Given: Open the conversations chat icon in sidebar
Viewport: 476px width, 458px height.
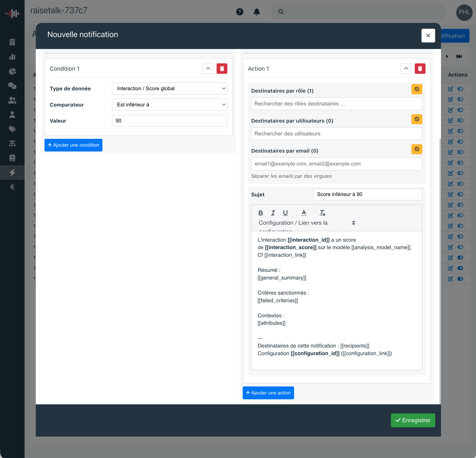Looking at the screenshot, I should point(12,86).
